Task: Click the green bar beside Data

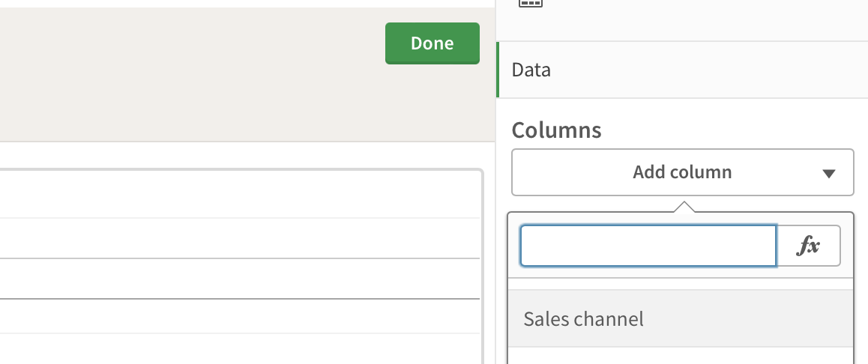Action: coord(498,70)
